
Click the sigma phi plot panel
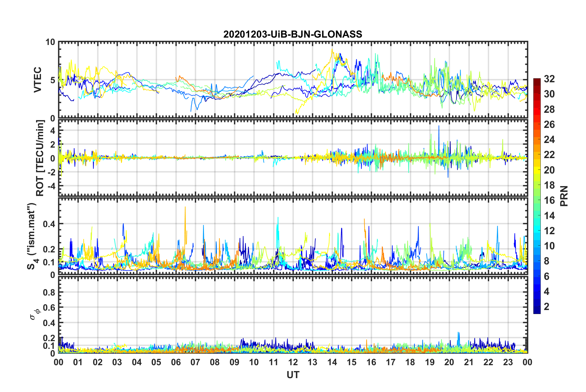click(293, 315)
